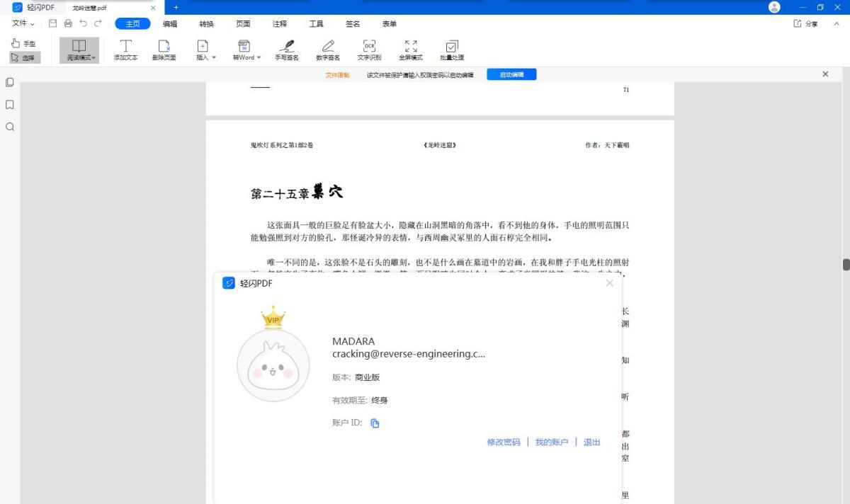850x504 pixels.
Task: Open the handwritten signature (手写签名) tool
Action: [286, 50]
